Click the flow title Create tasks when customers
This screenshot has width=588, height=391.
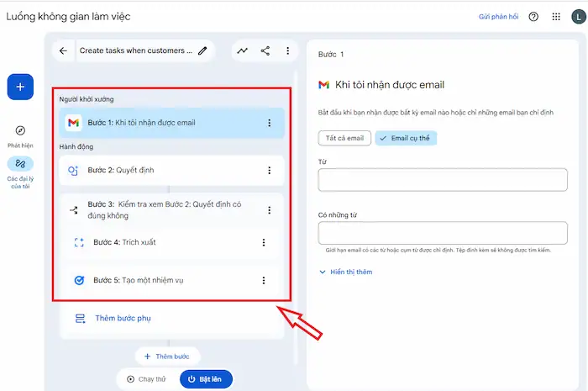point(136,50)
